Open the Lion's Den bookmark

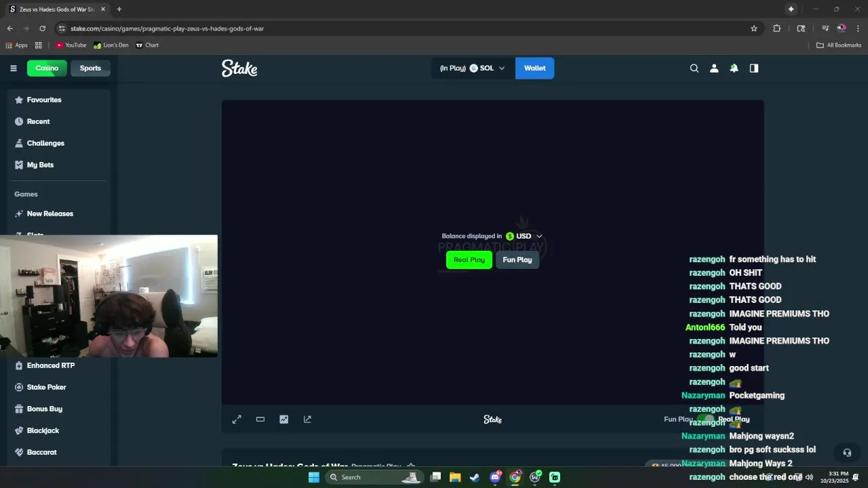click(x=111, y=45)
